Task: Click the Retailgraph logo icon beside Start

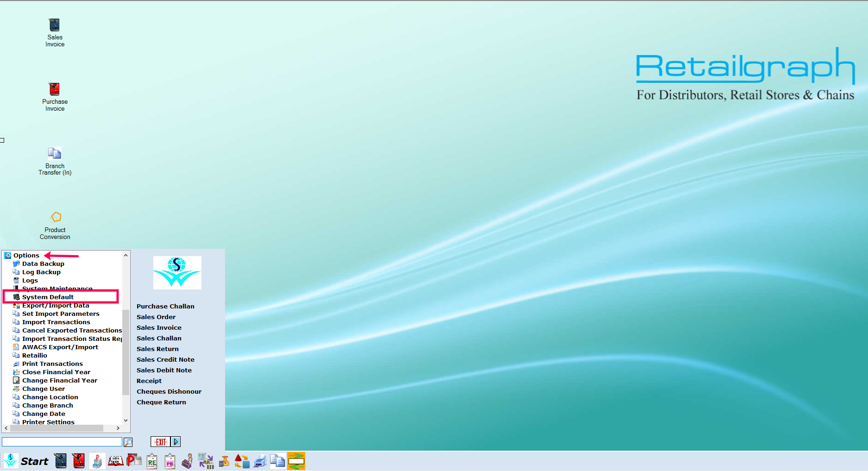Action: 11,461
